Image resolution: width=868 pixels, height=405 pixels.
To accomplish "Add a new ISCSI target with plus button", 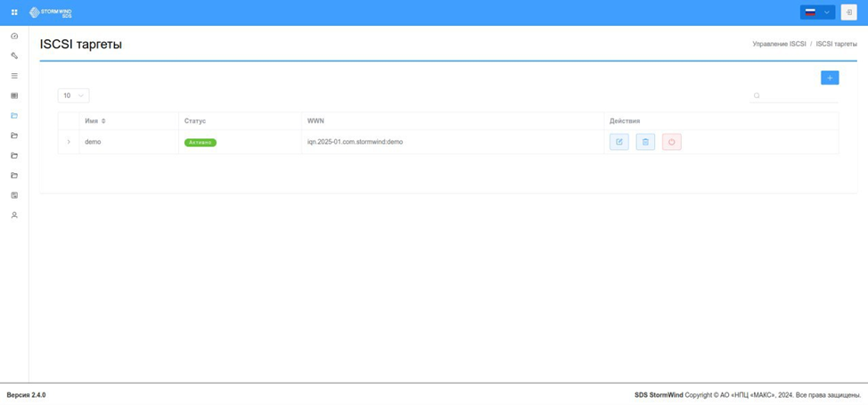I will click(x=830, y=79).
